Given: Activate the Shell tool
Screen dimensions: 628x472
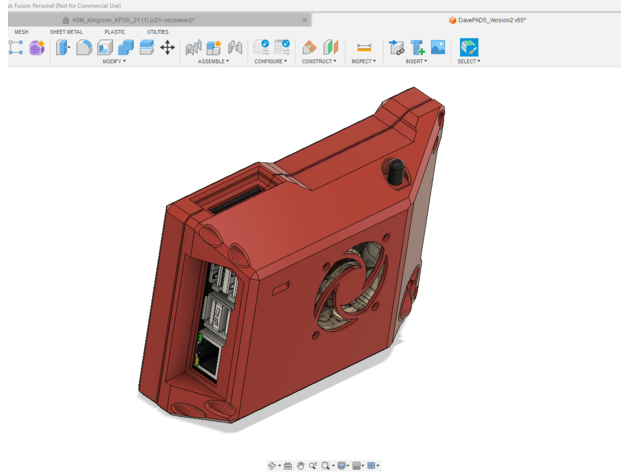Looking at the screenshot, I should [x=105, y=47].
